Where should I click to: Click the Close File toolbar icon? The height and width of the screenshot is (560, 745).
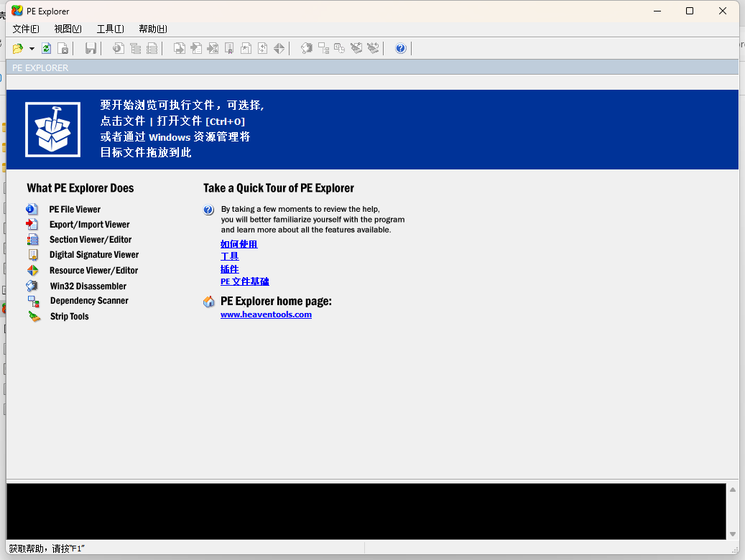coord(63,48)
